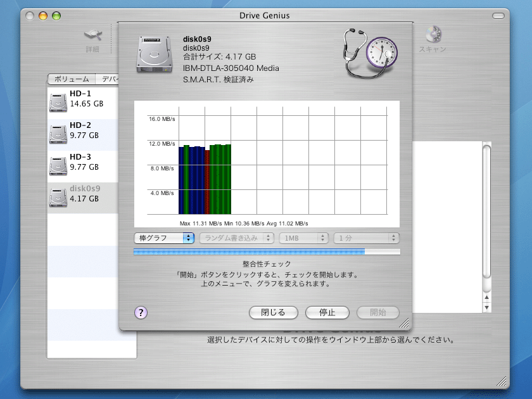Click the 閉じる button

273,312
